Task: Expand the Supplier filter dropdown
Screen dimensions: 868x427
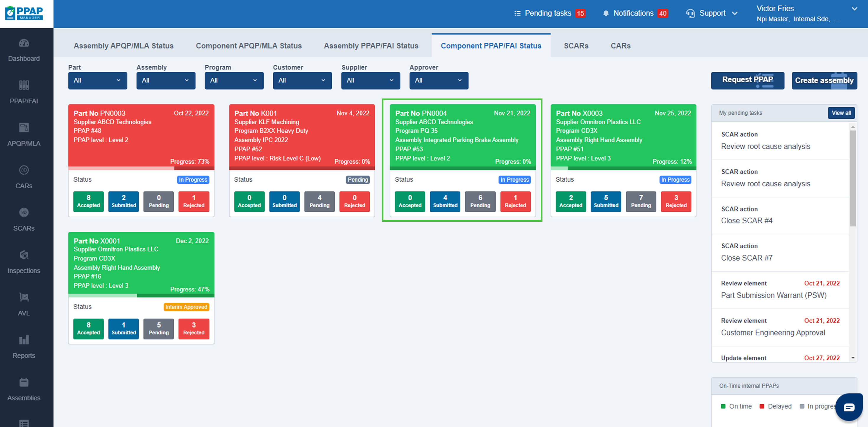Action: [x=370, y=81]
